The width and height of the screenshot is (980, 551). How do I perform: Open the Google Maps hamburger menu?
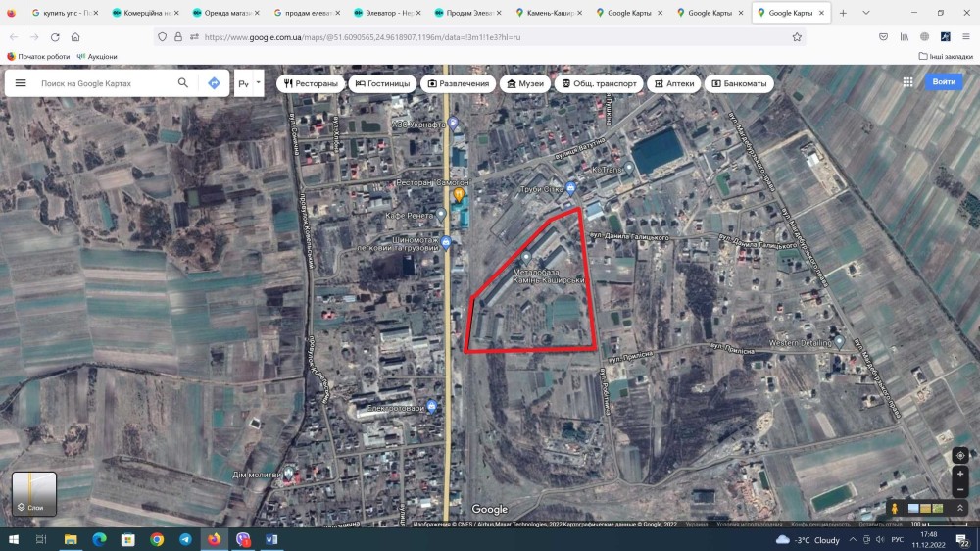(21, 83)
